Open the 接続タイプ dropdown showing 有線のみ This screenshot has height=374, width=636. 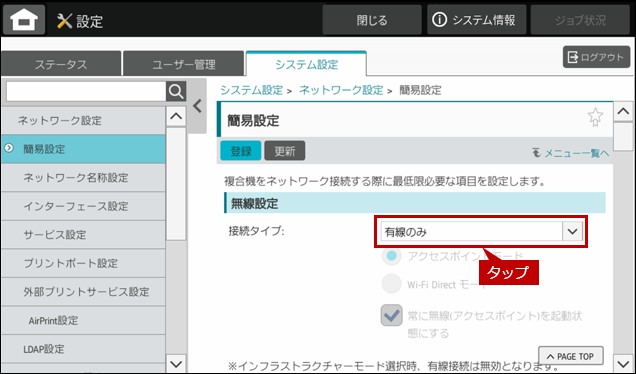point(481,232)
